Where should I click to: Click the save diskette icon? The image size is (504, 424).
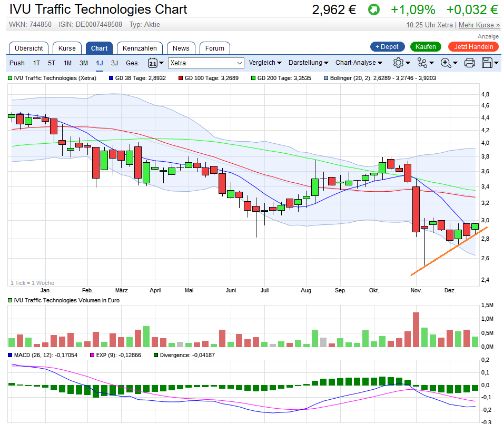pyautogui.click(x=487, y=63)
